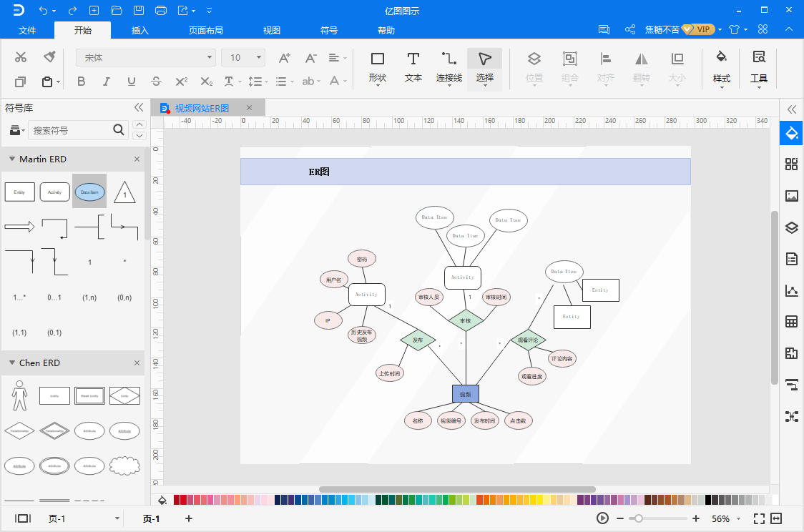Click the symbol search input field
This screenshot has height=532, width=804.
(x=70, y=130)
